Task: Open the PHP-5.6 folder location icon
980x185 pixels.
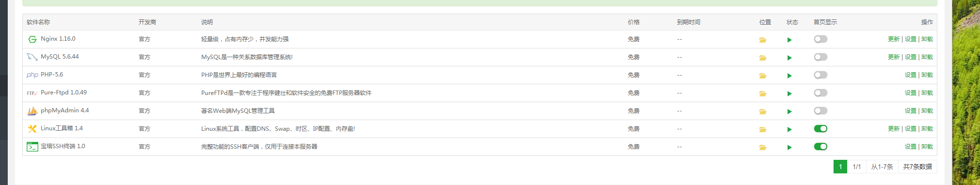Action: point(763,76)
